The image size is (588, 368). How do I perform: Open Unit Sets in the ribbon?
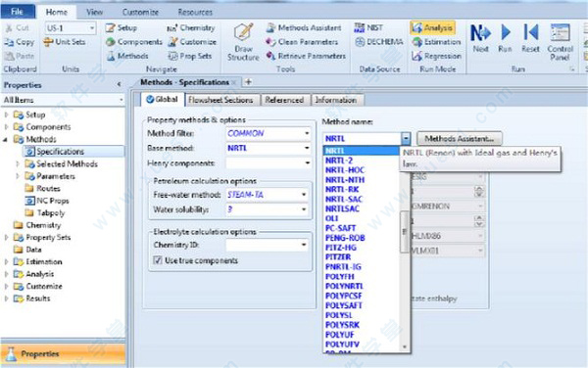pyautogui.click(x=65, y=42)
